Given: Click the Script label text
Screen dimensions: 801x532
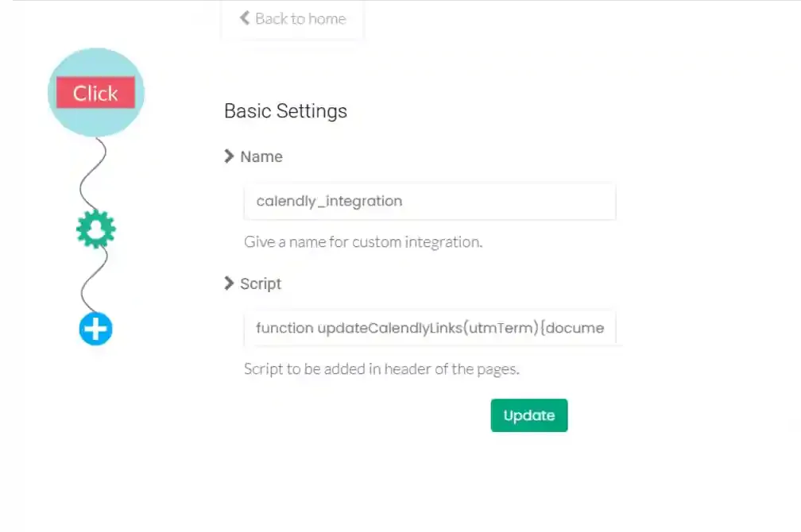Looking at the screenshot, I should pos(261,283).
